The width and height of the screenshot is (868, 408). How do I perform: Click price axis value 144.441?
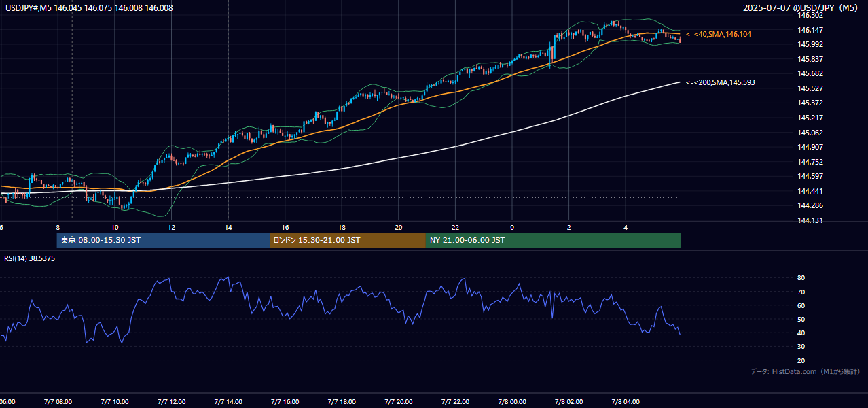810,191
